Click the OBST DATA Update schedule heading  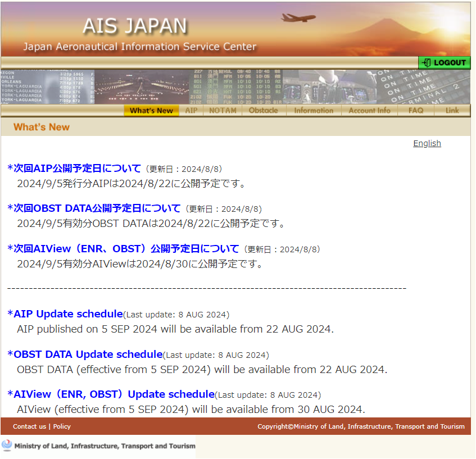[x=85, y=355]
